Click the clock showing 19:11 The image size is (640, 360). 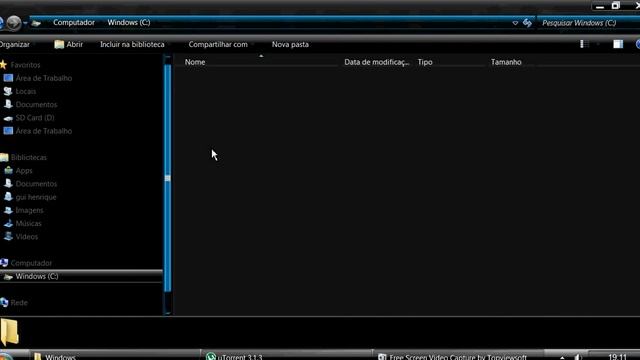tap(617, 357)
